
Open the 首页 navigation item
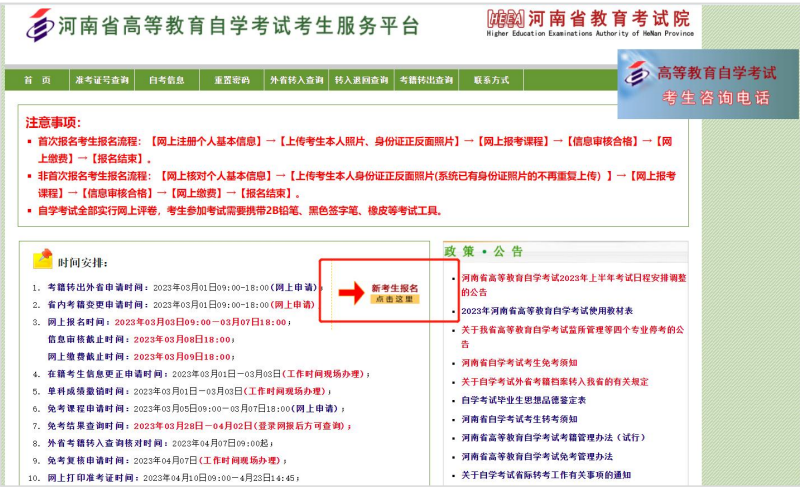(37, 80)
